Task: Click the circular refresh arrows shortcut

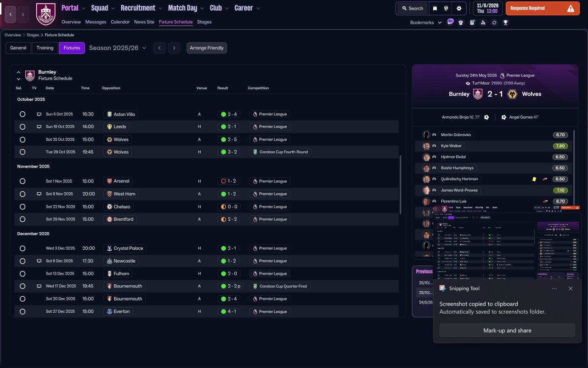Action: (x=494, y=23)
